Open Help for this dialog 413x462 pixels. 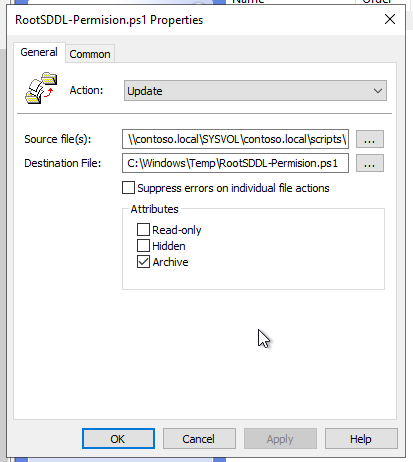pyautogui.click(x=361, y=439)
